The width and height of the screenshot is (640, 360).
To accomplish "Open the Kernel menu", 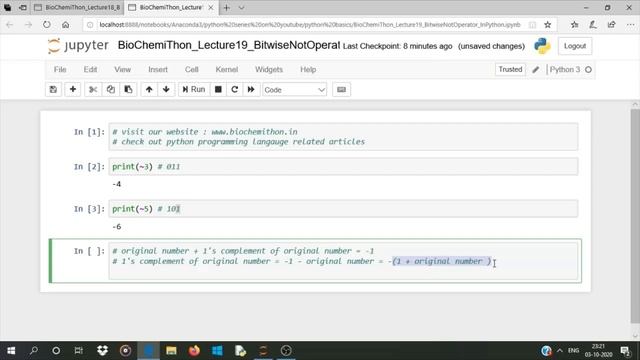I will coord(227,69).
